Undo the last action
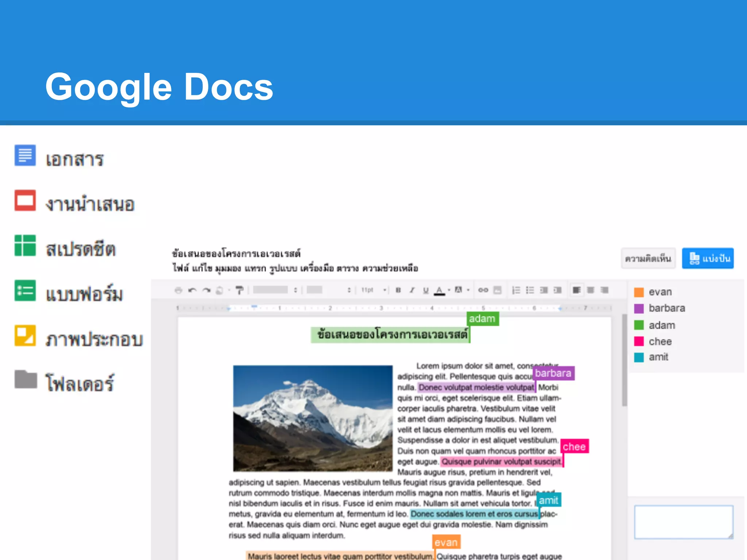Viewport: 747px width, 560px height. click(x=192, y=290)
